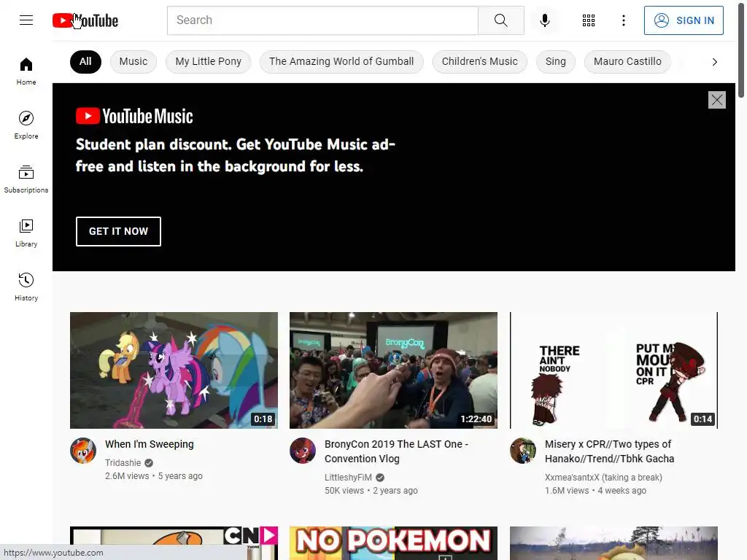Click the YouTube Music logo in banner

[x=134, y=116]
